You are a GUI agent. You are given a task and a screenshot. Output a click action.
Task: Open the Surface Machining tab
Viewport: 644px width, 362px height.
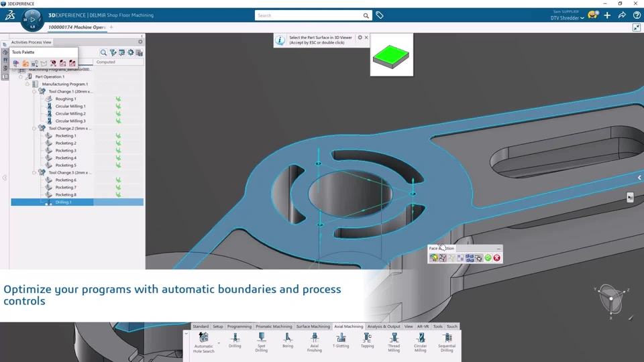(x=313, y=326)
